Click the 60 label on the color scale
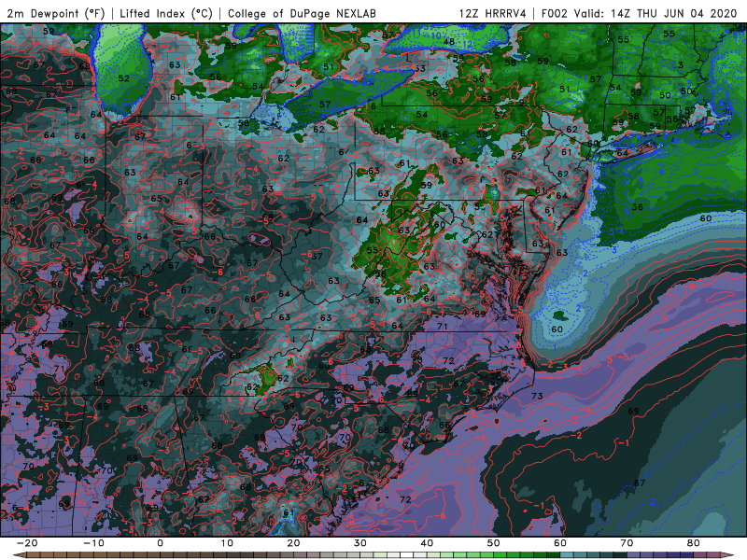Viewport: 747px width, 560px height. (x=560, y=543)
